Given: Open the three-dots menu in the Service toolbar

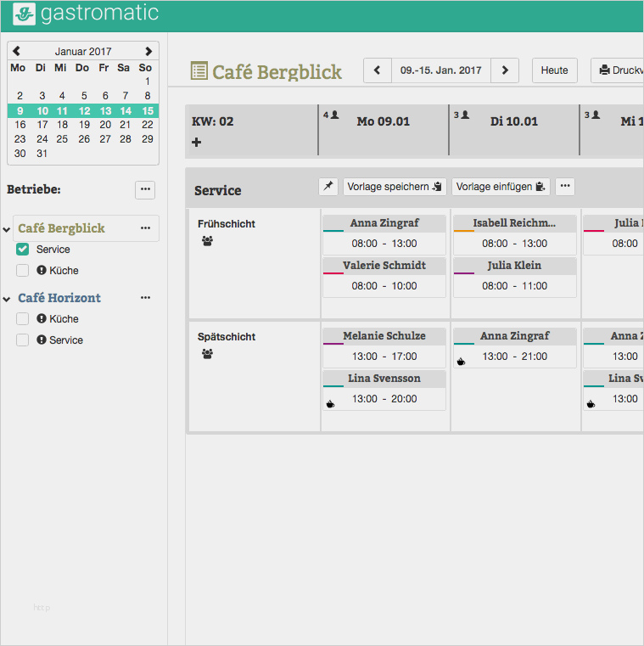Looking at the screenshot, I should pyautogui.click(x=565, y=187).
